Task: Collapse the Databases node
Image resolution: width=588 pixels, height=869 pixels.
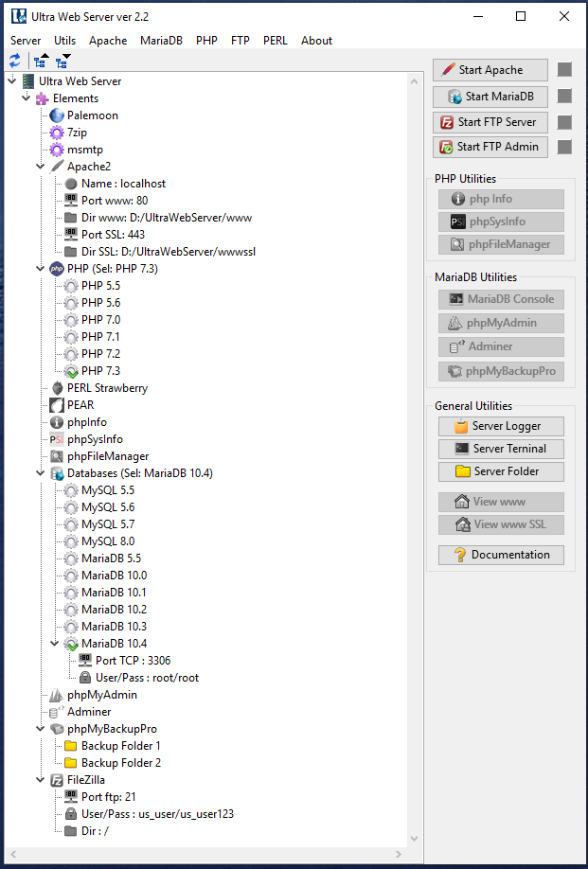Action: click(x=41, y=473)
